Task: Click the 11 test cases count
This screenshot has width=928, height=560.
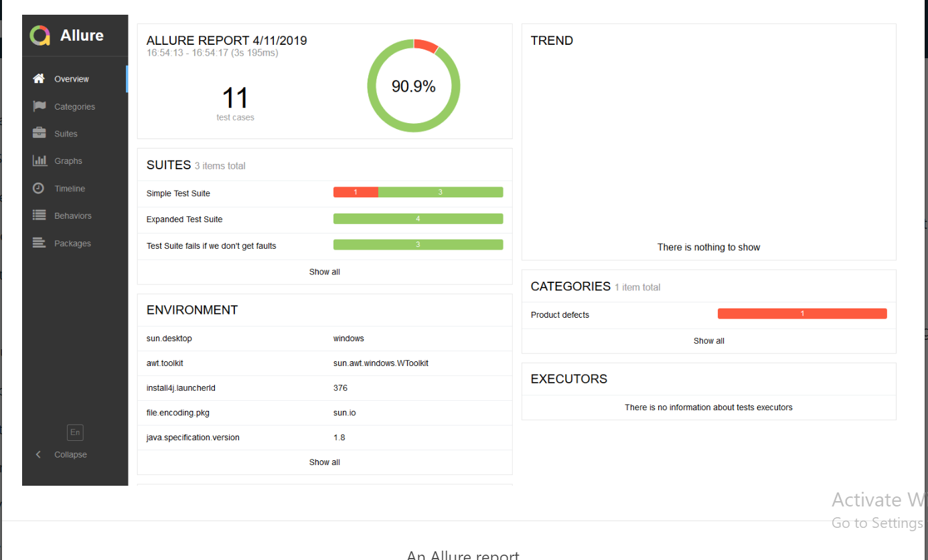Action: point(235,98)
